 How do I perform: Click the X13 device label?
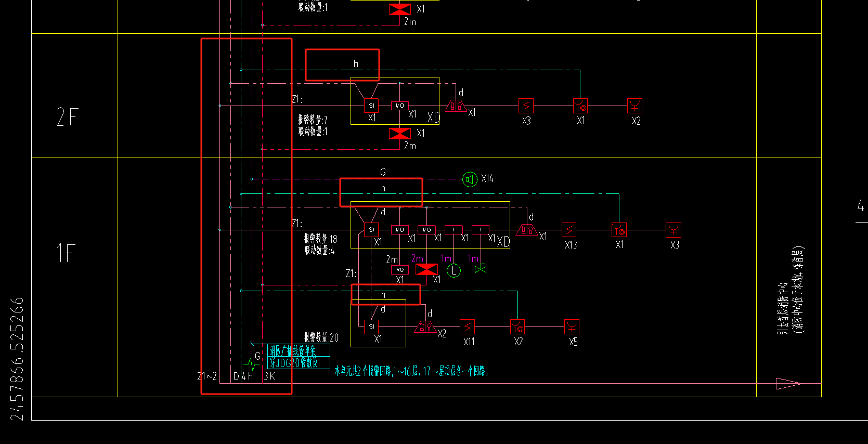(571, 245)
